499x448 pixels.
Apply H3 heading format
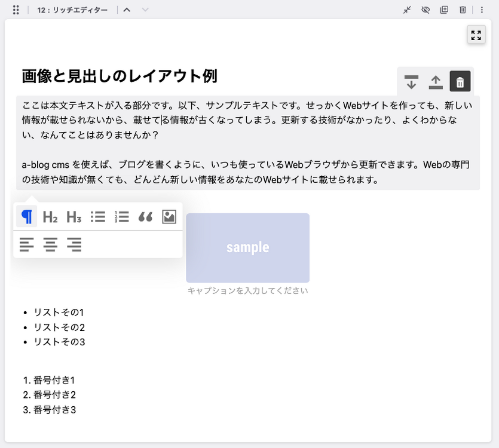coord(74,216)
